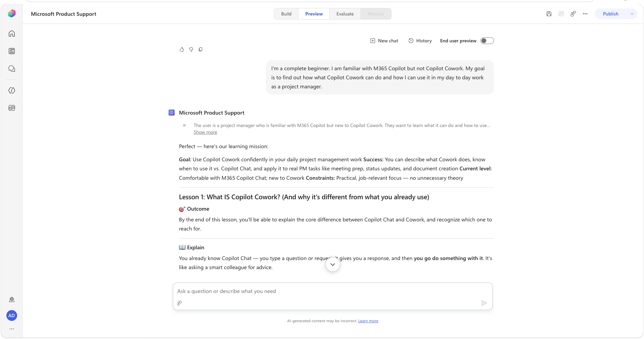The width and height of the screenshot is (644, 339).
Task: Click the Share icon in the top bar
Action: tap(561, 14)
